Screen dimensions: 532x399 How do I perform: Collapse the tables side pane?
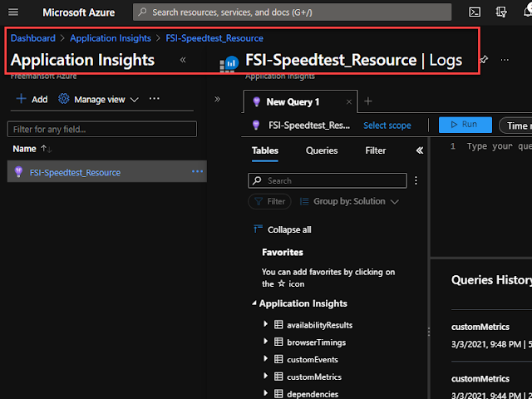click(420, 150)
